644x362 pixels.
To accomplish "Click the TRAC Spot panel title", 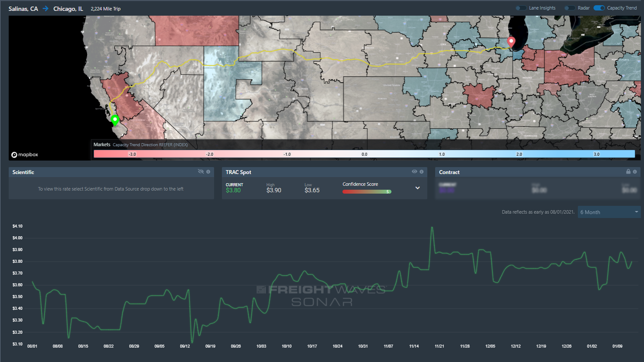I will tap(238, 172).
